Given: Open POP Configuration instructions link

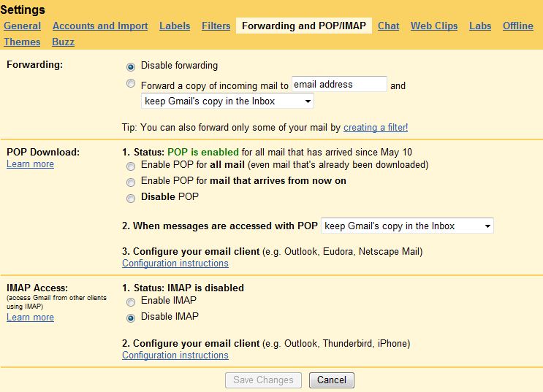Looking at the screenshot, I should 175,264.
